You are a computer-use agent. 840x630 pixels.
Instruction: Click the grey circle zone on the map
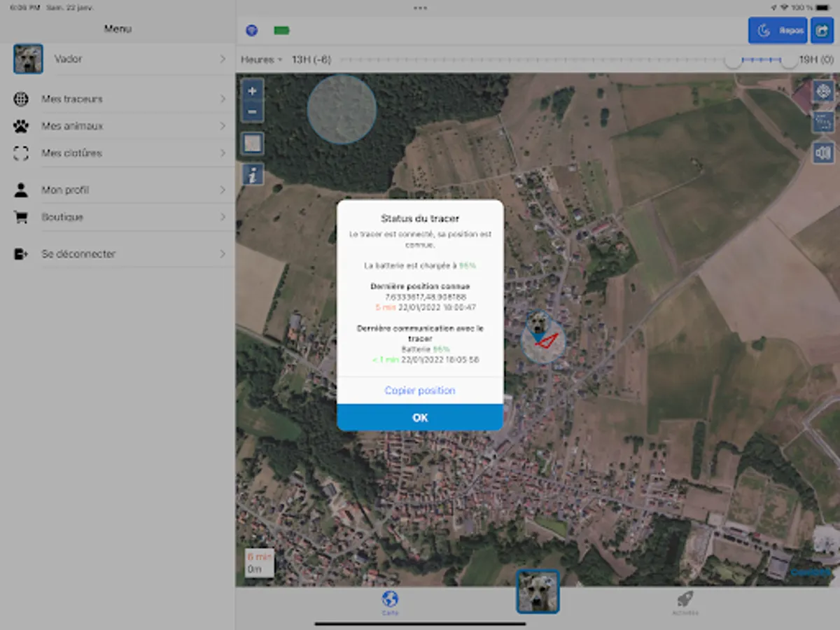click(x=342, y=110)
